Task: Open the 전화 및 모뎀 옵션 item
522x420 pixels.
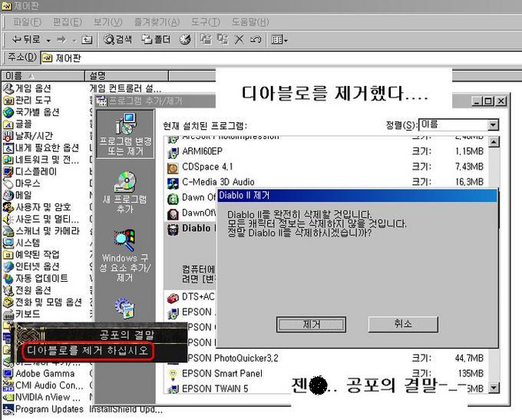Action: pos(43,302)
